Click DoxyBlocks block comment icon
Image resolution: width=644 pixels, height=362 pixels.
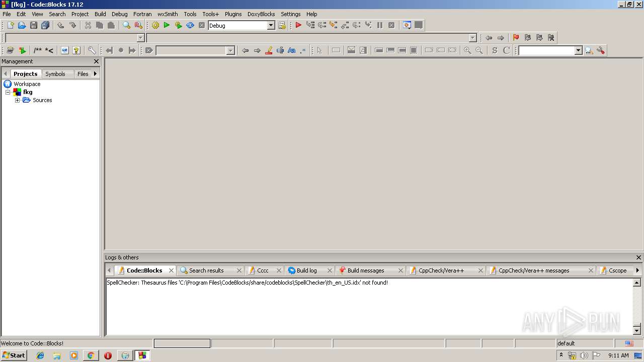(38, 50)
